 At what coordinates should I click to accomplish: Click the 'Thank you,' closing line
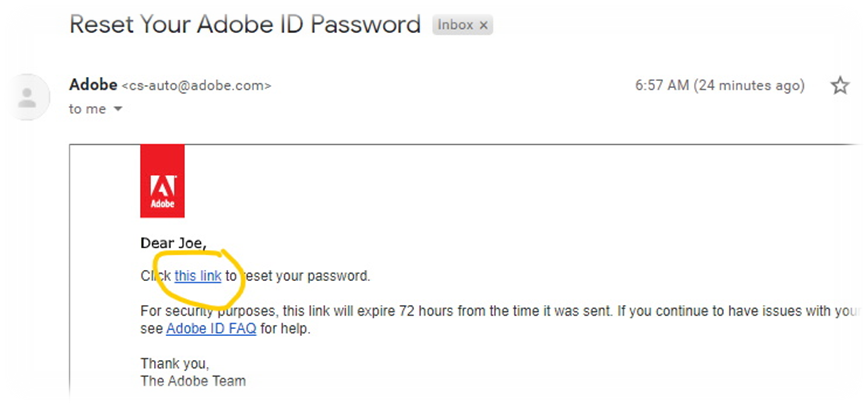tap(175, 364)
